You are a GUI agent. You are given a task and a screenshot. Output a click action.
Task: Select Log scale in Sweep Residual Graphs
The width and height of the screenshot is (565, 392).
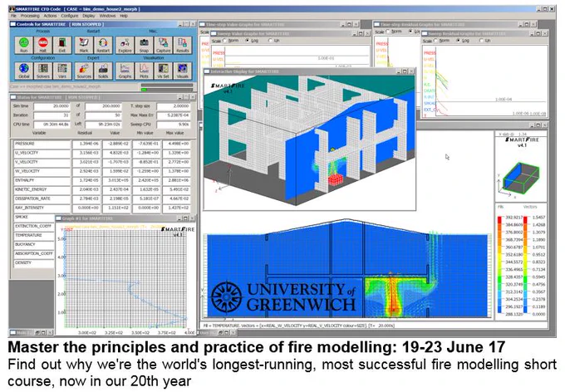[459, 41]
